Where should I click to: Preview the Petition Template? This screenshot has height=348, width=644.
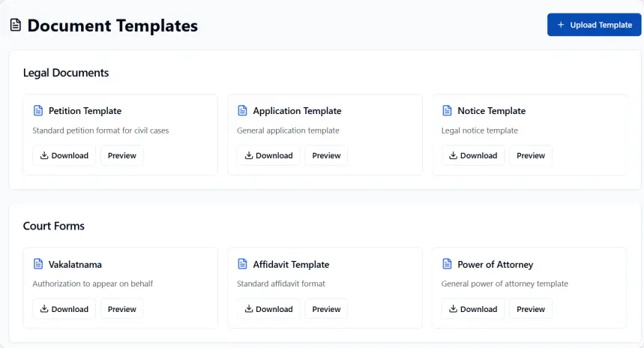click(122, 156)
